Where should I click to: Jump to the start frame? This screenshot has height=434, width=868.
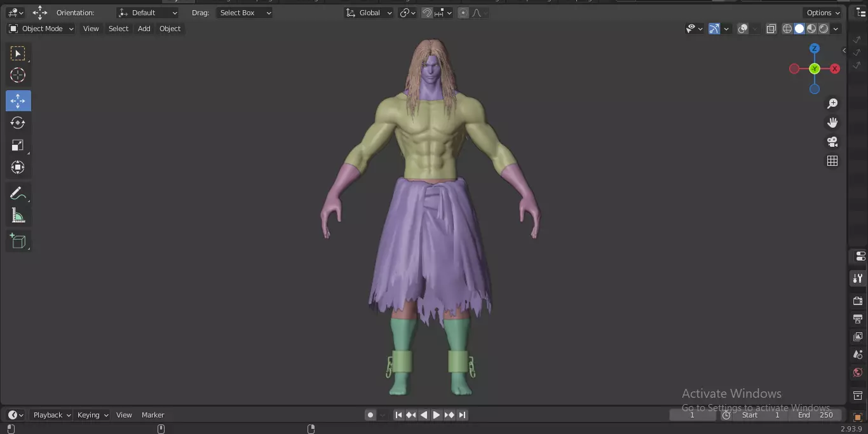[x=398, y=415]
